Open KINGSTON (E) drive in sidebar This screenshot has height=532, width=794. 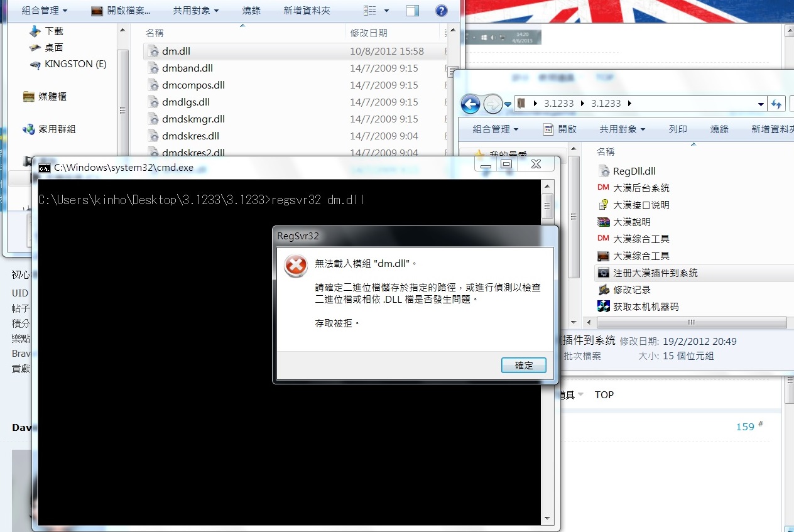pyautogui.click(x=68, y=64)
